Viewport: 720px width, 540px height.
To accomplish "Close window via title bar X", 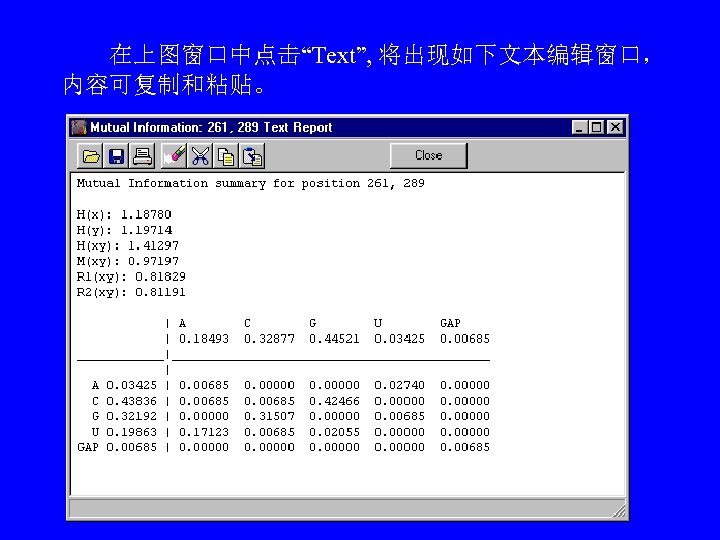I will [615, 127].
